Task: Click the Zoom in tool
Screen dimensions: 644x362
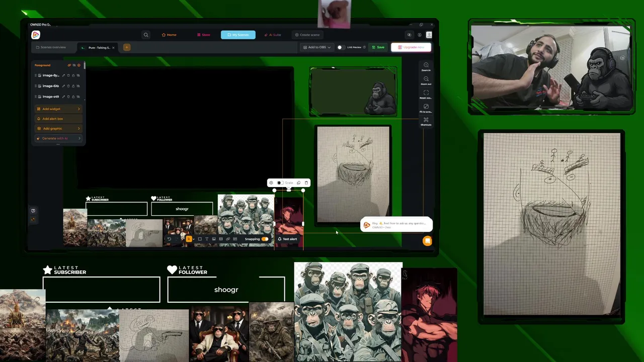Action: click(426, 67)
